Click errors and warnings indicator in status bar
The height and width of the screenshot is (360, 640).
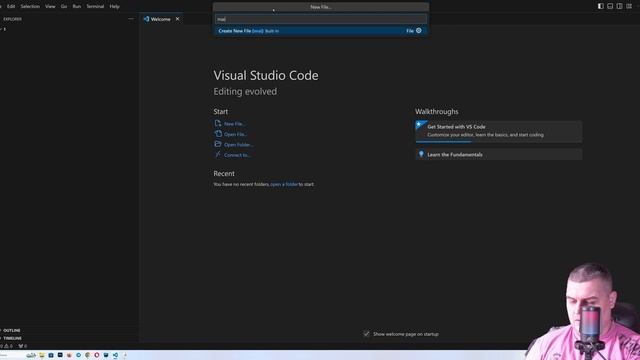[x=7, y=346]
